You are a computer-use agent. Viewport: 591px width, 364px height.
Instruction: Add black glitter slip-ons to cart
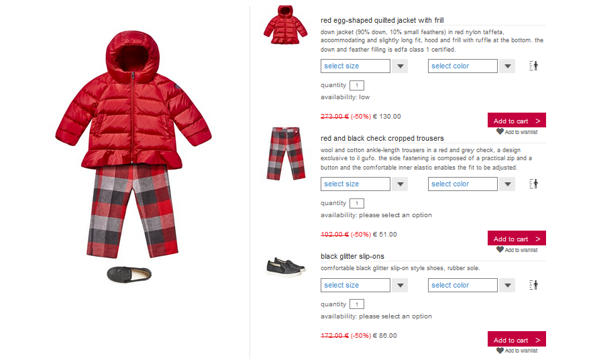517,339
